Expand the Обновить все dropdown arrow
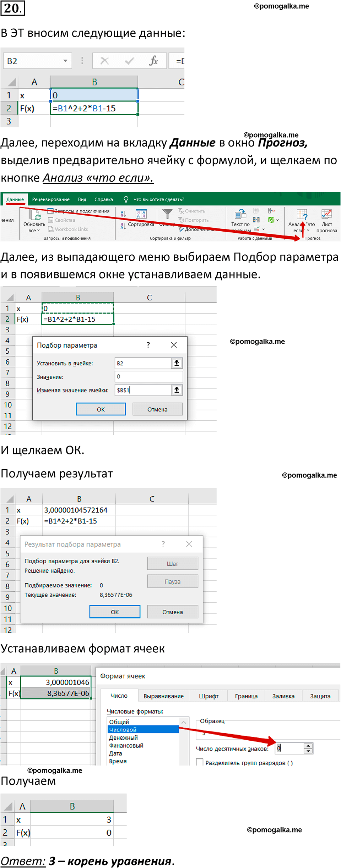The width and height of the screenshot is (341, 868). click(x=38, y=231)
